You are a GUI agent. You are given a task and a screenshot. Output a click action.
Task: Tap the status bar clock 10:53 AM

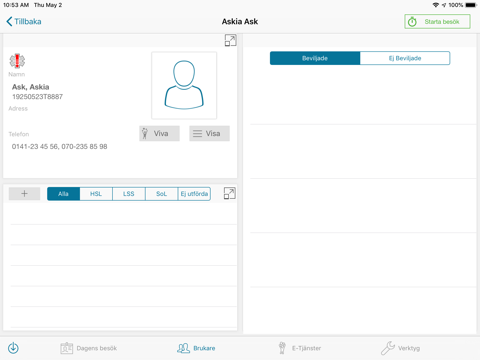coord(16,5)
